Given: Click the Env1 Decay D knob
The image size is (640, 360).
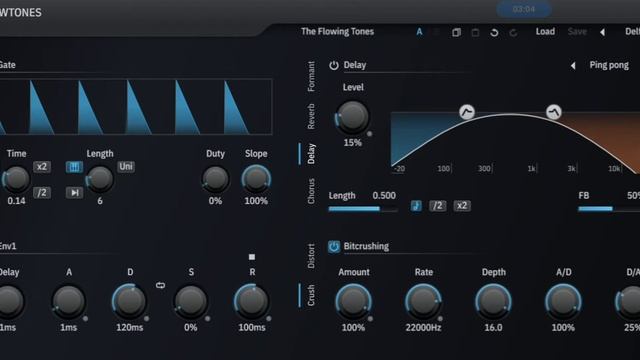Looking at the screenshot, I should pyautogui.click(x=129, y=302).
